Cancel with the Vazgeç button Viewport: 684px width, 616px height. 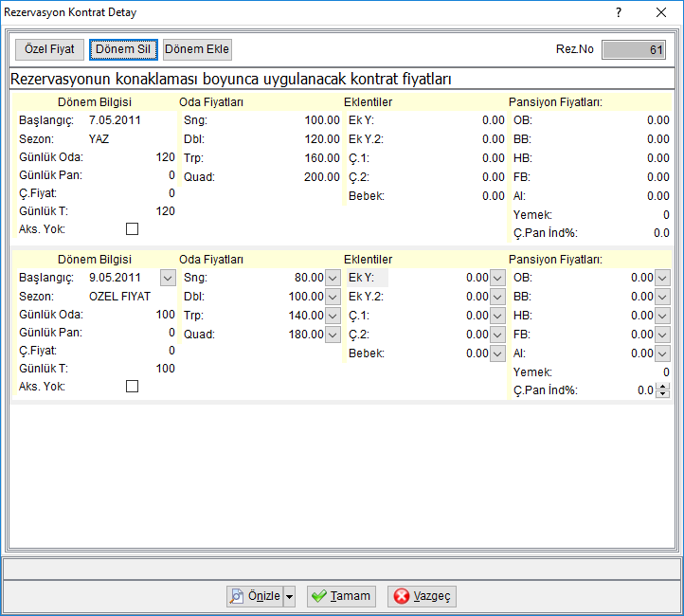pyautogui.click(x=422, y=596)
